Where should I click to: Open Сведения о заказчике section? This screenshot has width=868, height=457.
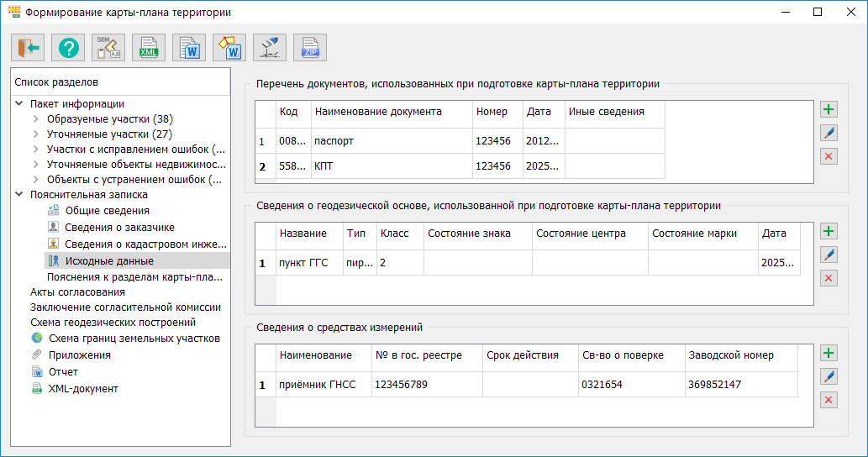click(118, 227)
